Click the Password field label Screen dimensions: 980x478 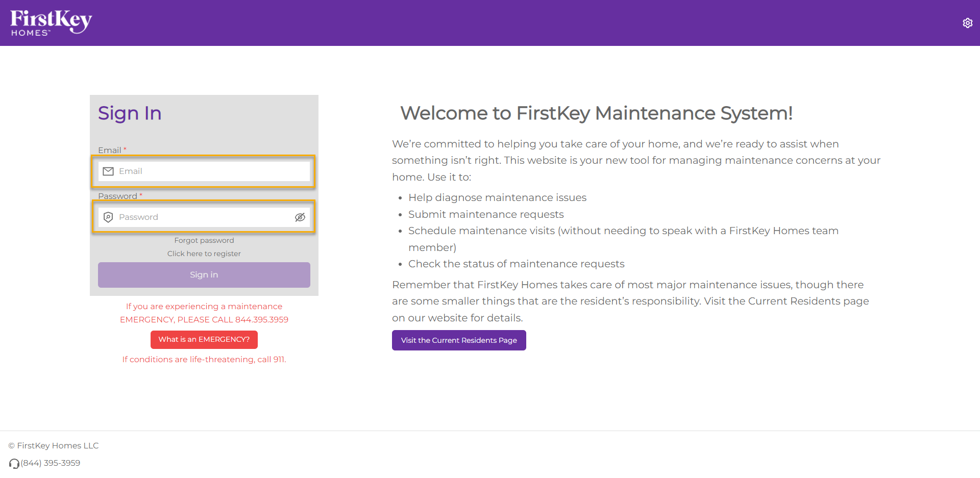pos(117,196)
